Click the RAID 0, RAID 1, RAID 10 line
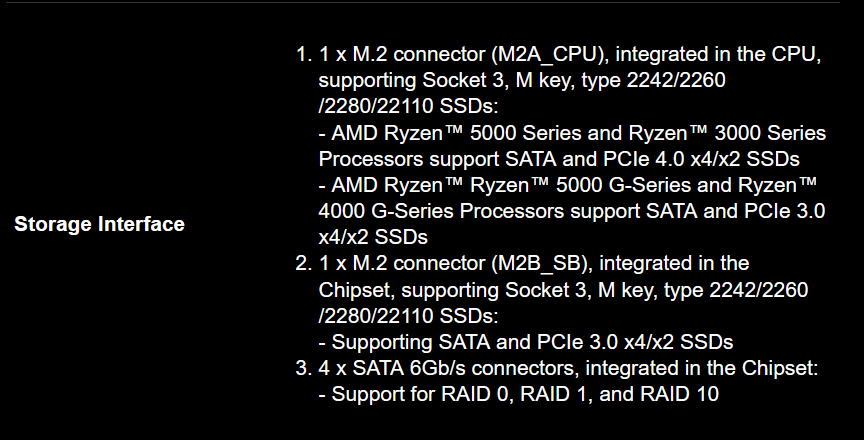 coord(519,394)
